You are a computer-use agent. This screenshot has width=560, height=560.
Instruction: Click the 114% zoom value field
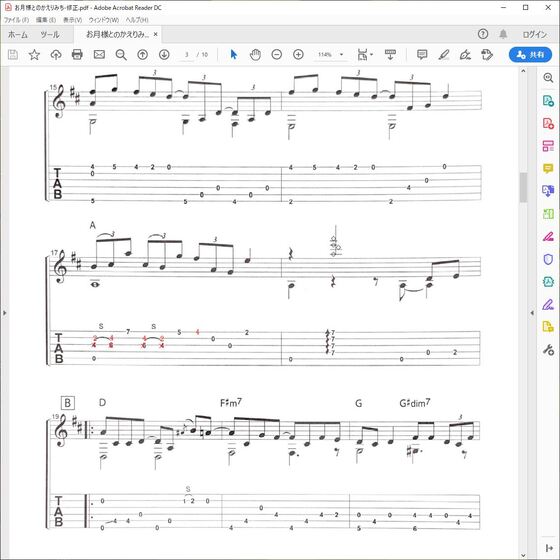tap(325, 55)
